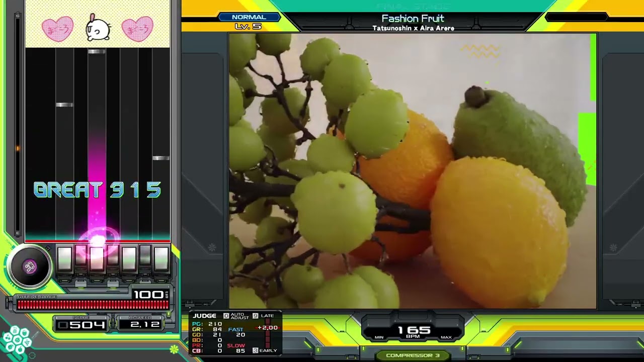Click the turntable scratch disc
644x362 pixels.
(29, 266)
